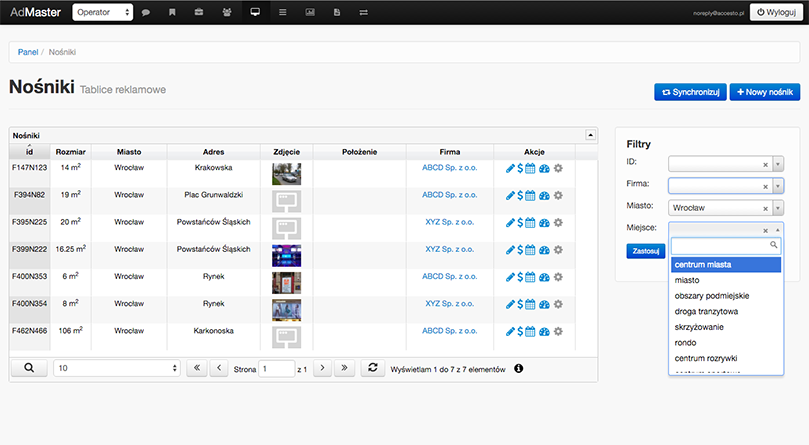The image size is (809, 445).
Task: Clear the ID filter with x
Action: point(766,165)
